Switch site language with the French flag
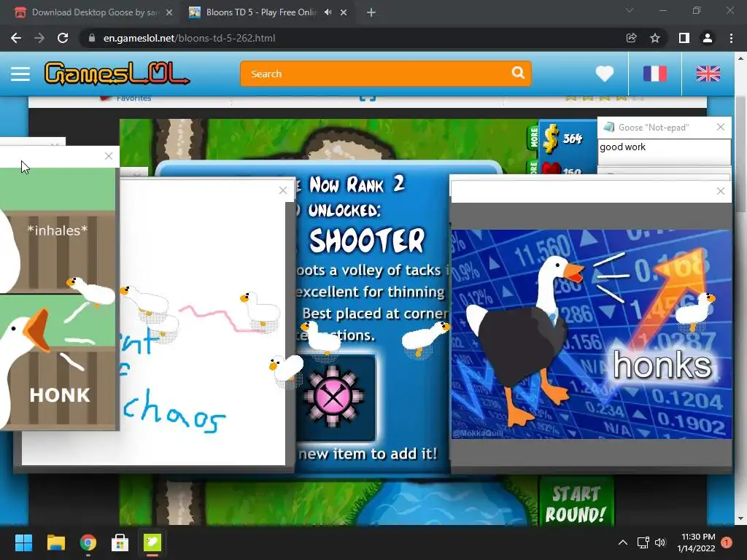This screenshot has width=747, height=560. point(655,74)
